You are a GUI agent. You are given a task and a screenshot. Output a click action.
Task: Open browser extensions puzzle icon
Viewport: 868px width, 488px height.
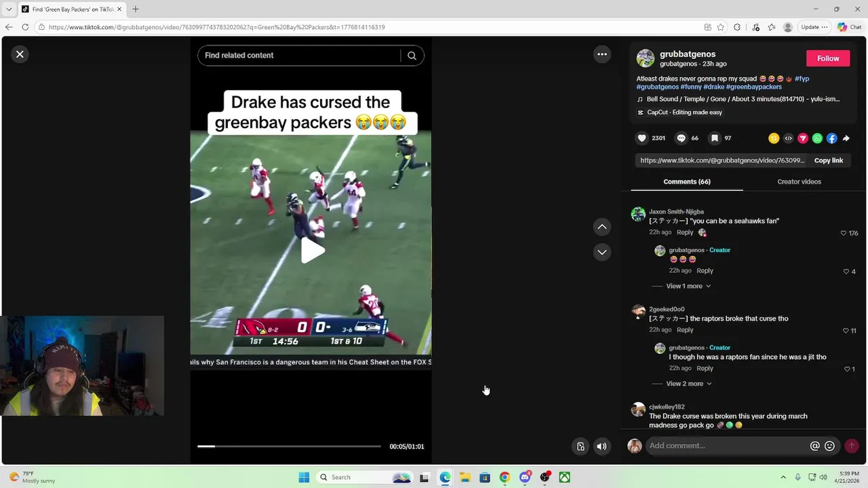pos(737,27)
